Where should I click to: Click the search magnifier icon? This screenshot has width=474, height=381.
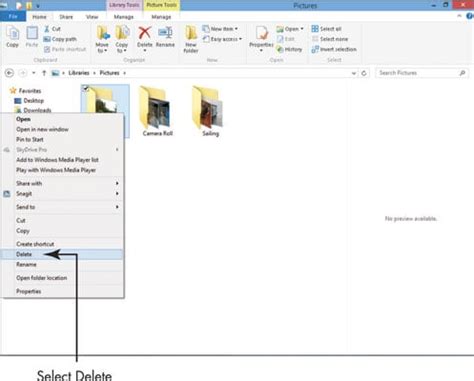pos(462,73)
